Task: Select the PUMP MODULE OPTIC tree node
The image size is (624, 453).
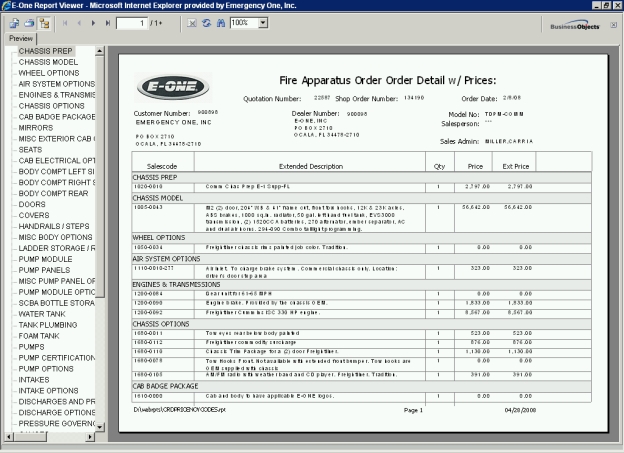Action: 57,292
